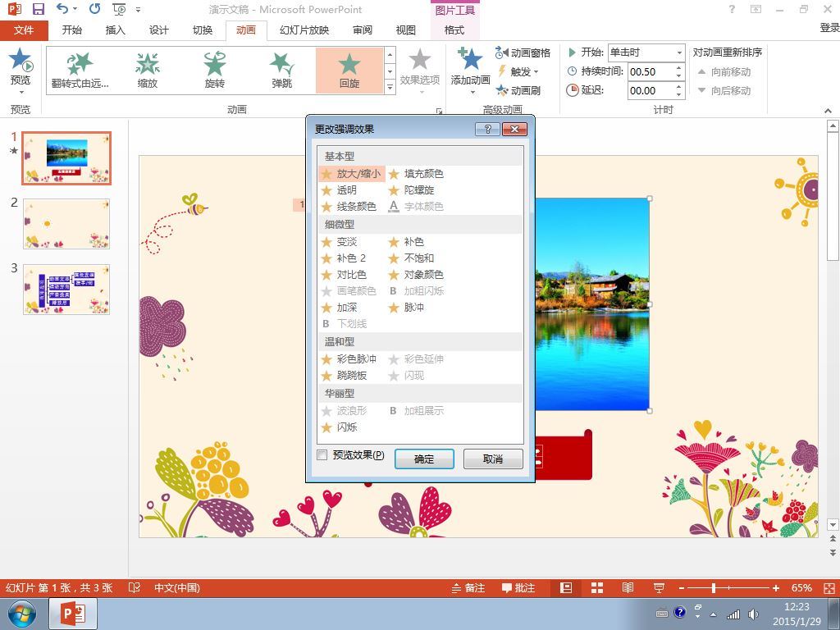Confirm the dialog with 确定
Image resolution: width=840 pixels, height=630 pixels.
coord(424,459)
